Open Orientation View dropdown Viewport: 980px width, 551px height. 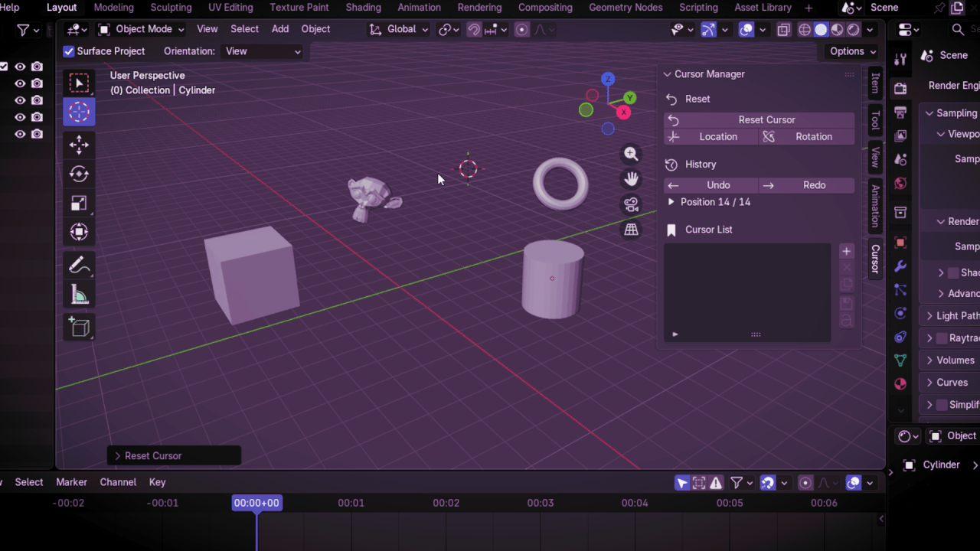pyautogui.click(x=263, y=51)
